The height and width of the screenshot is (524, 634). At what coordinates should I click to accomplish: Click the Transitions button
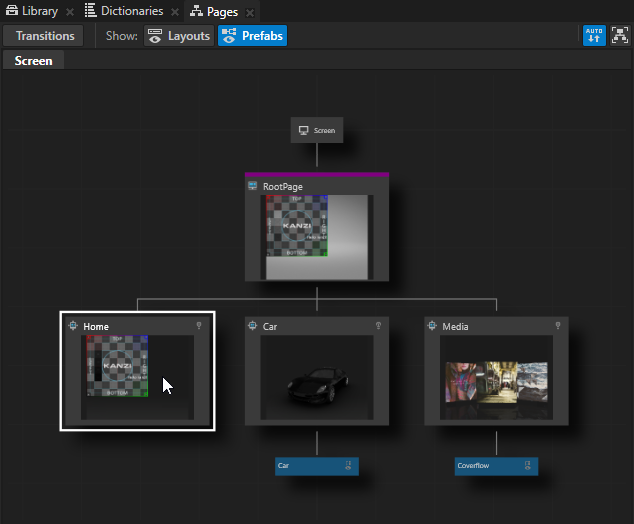coord(45,36)
